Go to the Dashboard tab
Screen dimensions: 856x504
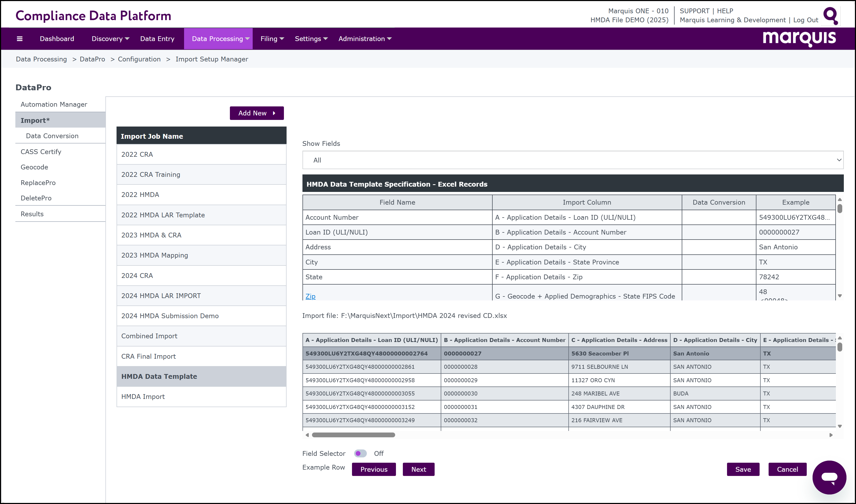pos(57,39)
